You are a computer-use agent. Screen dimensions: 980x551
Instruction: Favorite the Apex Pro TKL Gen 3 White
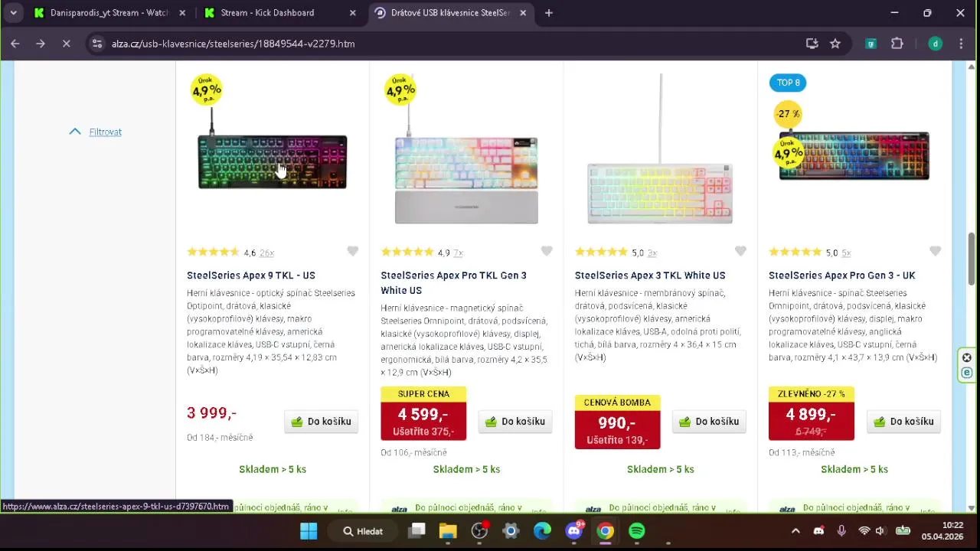[x=547, y=252]
